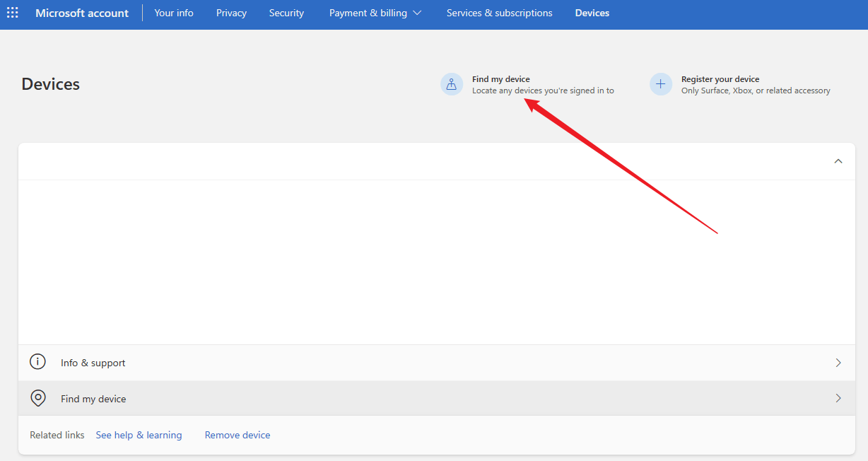Click the Register your device heading link
This screenshot has width=868, height=461.
[x=720, y=79]
